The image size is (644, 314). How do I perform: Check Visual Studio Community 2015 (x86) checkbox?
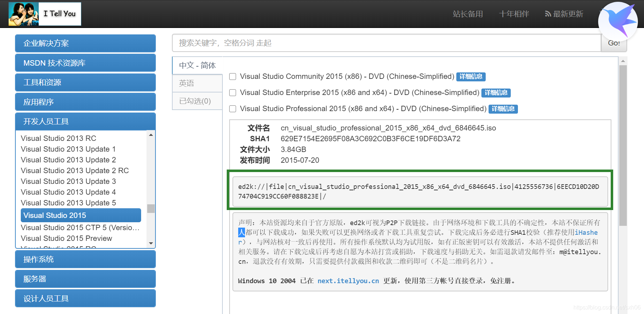click(233, 77)
